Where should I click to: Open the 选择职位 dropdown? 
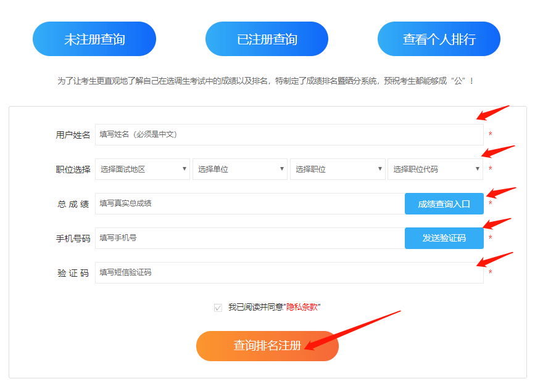tap(338, 168)
